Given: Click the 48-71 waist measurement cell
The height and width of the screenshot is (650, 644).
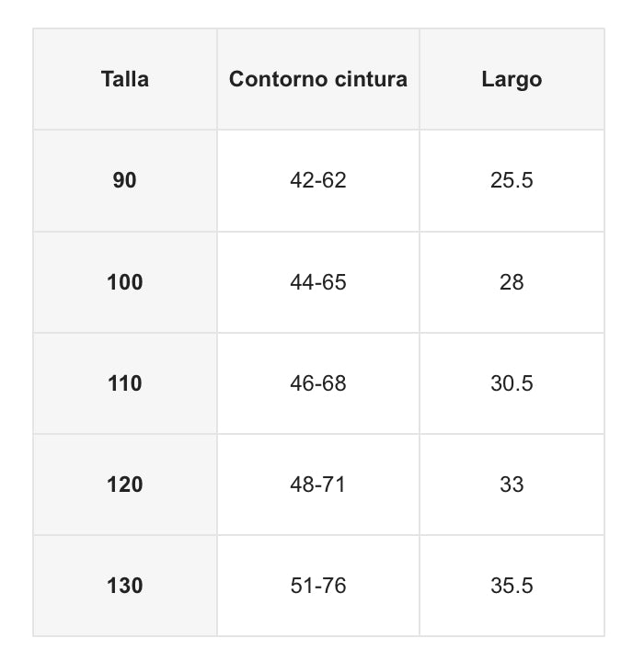Looking at the screenshot, I should tap(318, 484).
